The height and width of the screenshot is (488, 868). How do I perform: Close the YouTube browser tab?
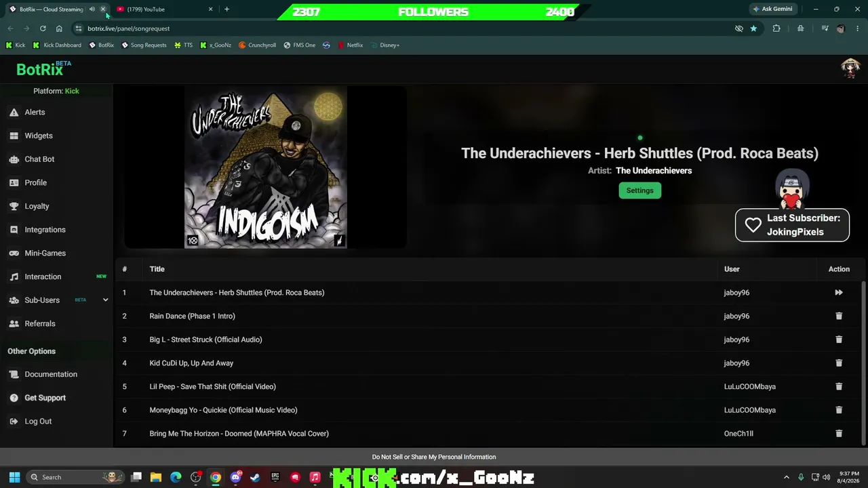tap(210, 9)
